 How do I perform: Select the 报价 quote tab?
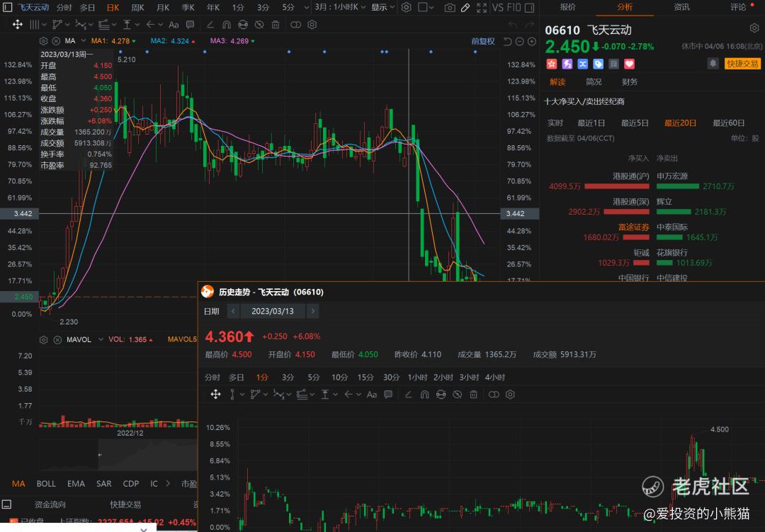568,7
